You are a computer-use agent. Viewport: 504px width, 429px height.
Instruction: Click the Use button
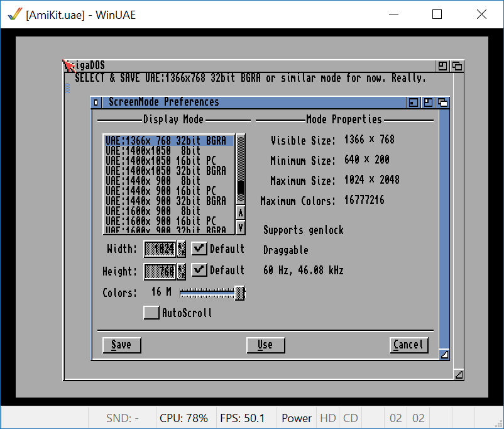(x=265, y=345)
